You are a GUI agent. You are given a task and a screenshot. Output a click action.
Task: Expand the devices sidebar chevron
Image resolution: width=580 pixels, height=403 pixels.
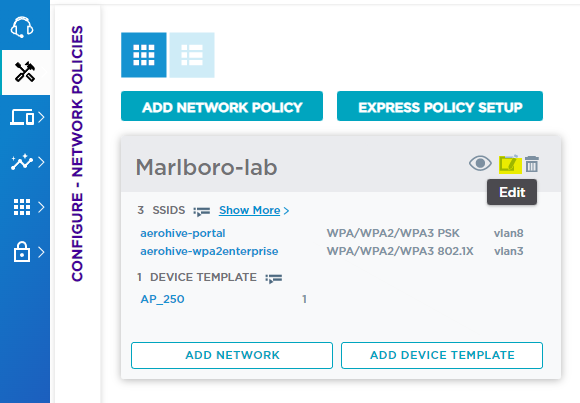tap(41, 117)
